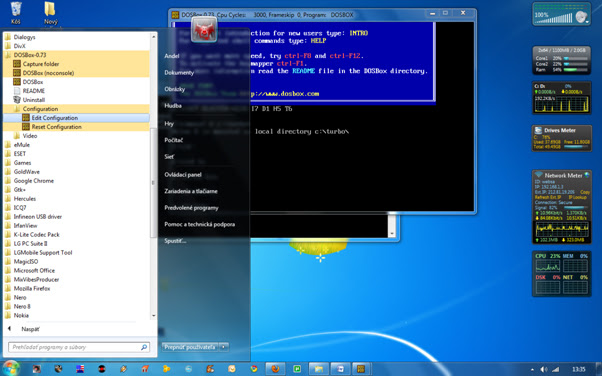Click Spustiť... to open Run
This screenshot has width=602, height=376.
(x=175, y=241)
